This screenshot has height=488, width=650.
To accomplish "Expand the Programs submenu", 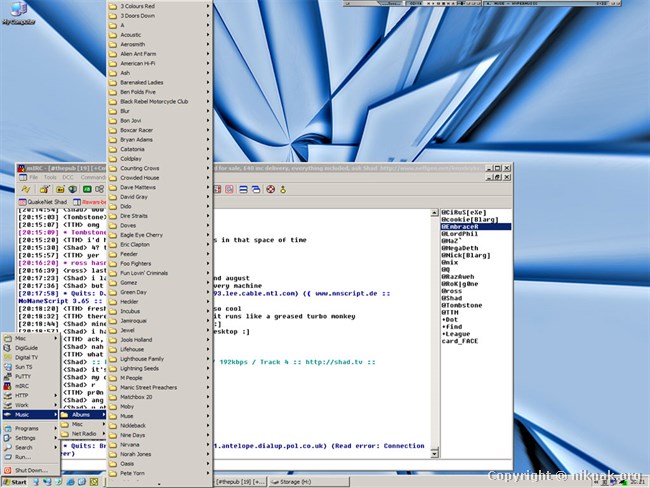I will pyautogui.click(x=31, y=428).
